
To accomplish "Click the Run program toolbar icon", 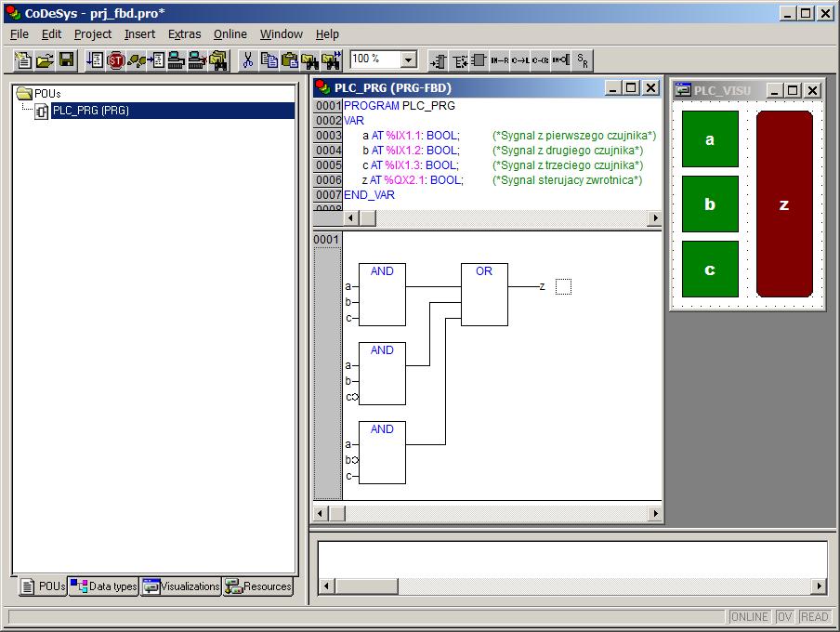I will click(96, 60).
